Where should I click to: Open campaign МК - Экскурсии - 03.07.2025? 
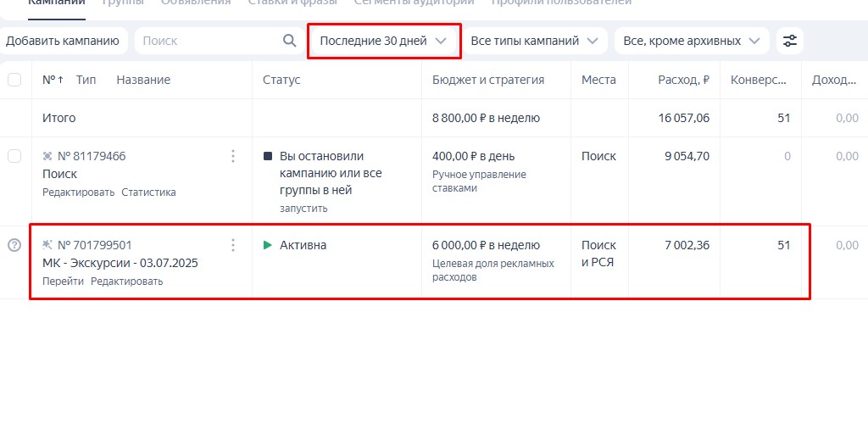click(x=120, y=263)
